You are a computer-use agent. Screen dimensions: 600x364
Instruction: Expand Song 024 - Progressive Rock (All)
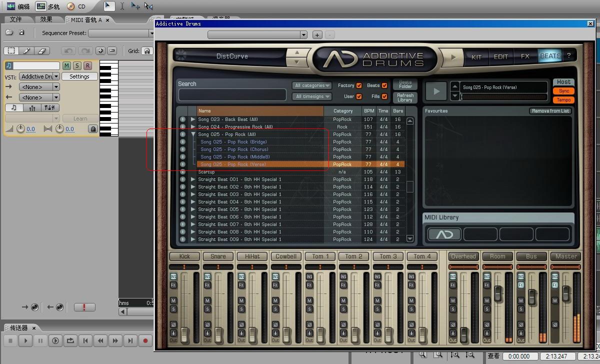click(x=193, y=127)
